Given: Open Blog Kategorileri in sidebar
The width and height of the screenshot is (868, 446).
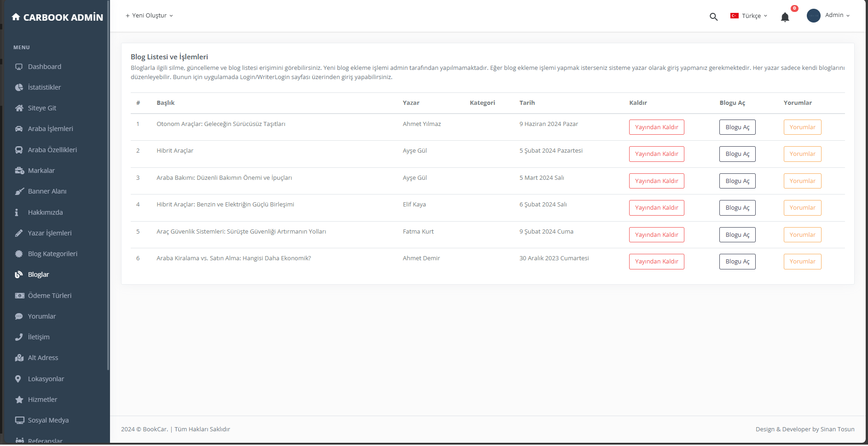Looking at the screenshot, I should click(x=52, y=254).
